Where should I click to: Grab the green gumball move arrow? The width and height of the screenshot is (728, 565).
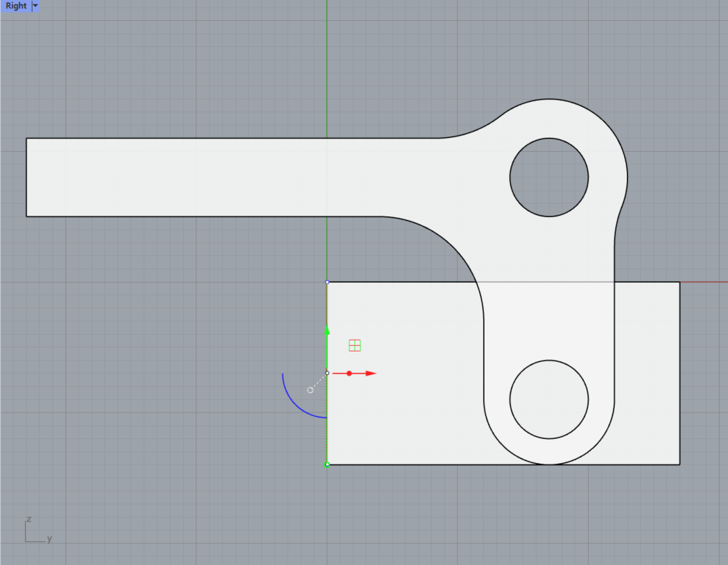tap(327, 330)
